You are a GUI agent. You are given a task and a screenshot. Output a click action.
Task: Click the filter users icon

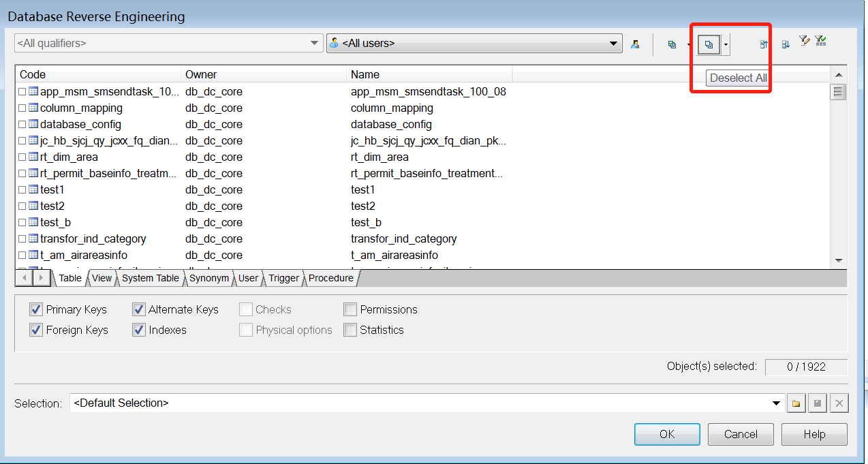click(635, 44)
